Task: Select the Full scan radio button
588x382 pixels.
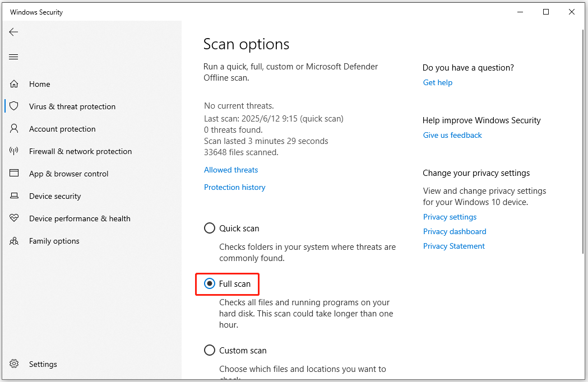Action: 210,284
